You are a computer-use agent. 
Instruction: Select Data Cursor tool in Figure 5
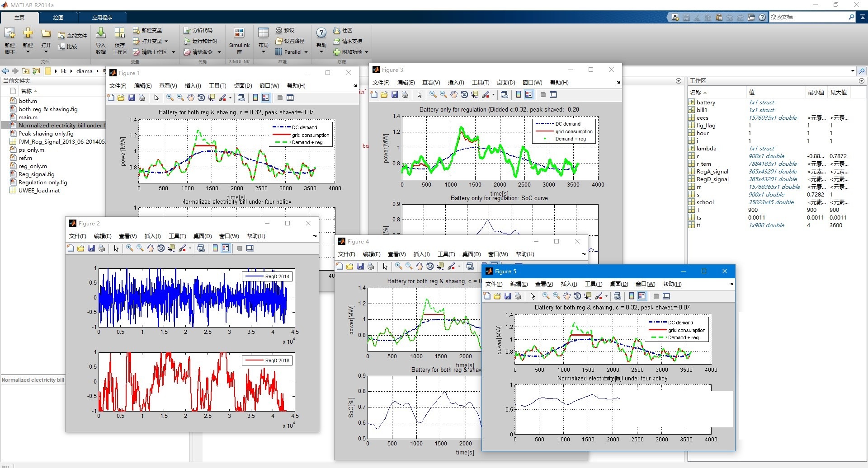(x=588, y=296)
